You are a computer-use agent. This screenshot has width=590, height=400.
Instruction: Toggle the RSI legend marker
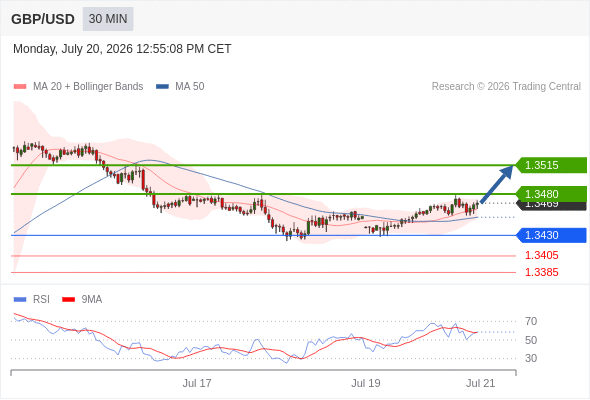(20, 300)
